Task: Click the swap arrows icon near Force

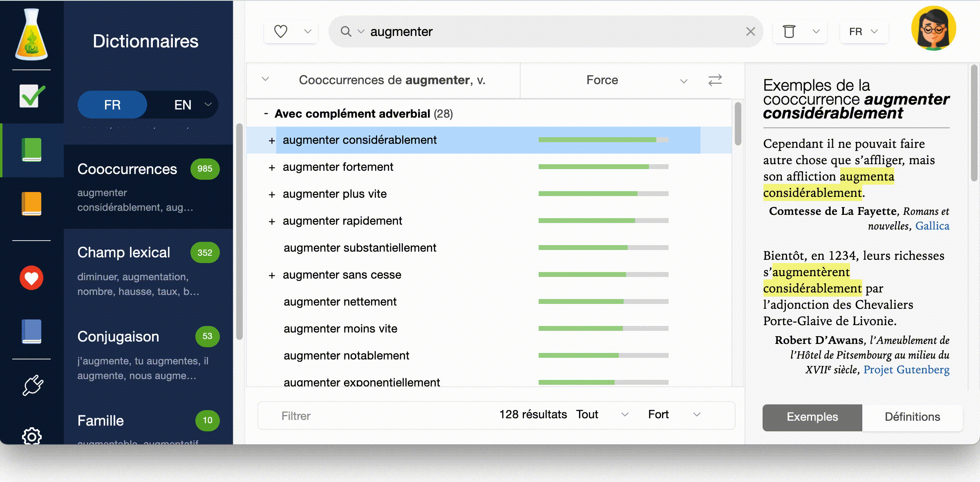Action: point(715,80)
